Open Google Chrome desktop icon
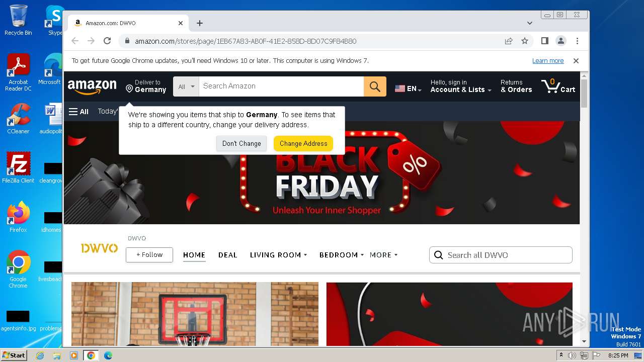644x362 pixels. coord(18,269)
